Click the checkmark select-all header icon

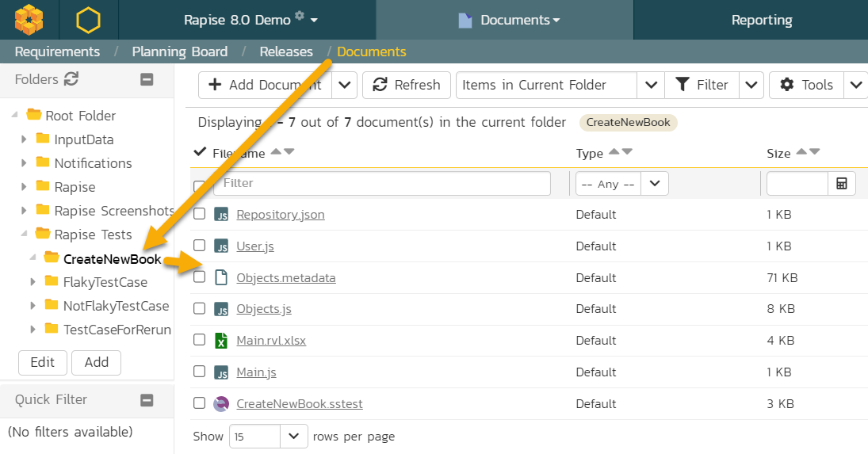pyautogui.click(x=200, y=151)
